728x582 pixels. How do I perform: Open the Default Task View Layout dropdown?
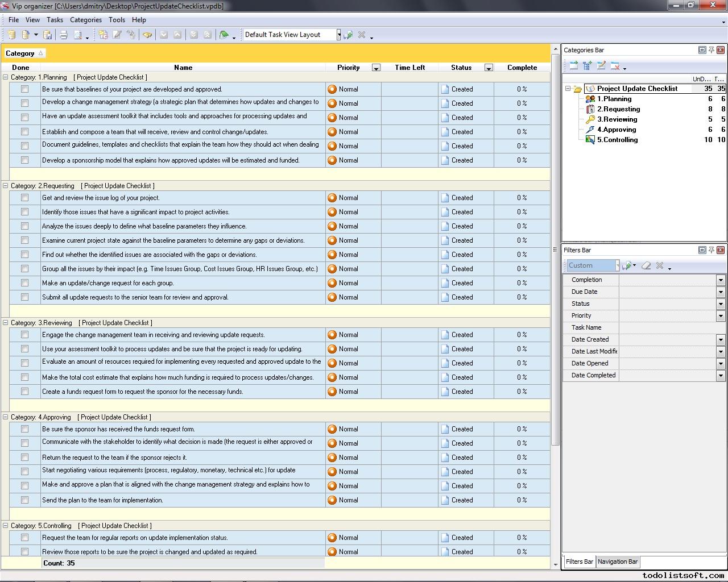(338, 35)
